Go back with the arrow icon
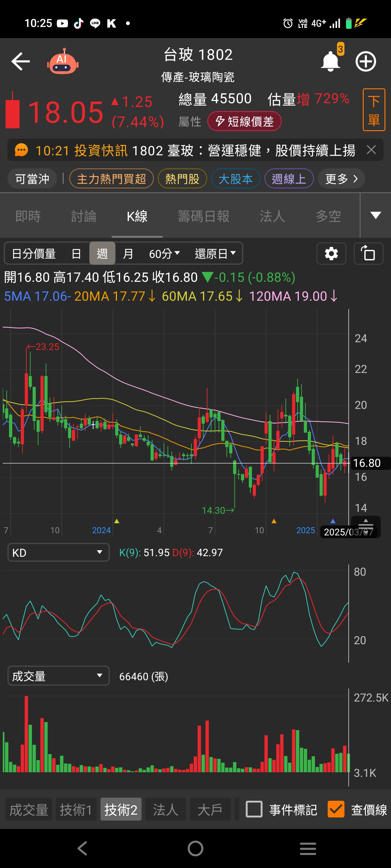This screenshot has width=391, height=868. [x=20, y=61]
